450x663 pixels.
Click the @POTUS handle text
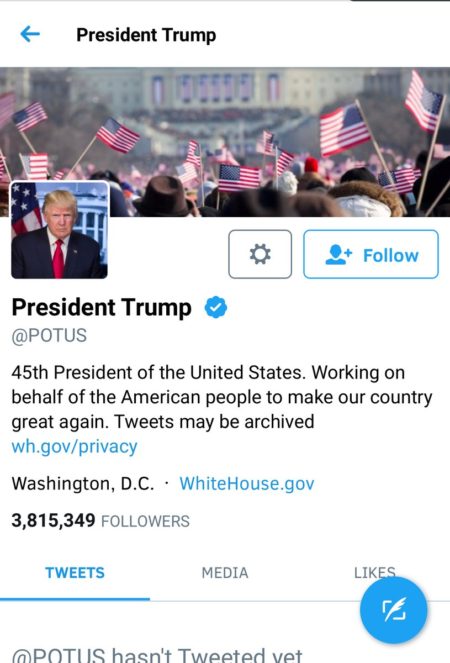pyautogui.click(x=49, y=336)
